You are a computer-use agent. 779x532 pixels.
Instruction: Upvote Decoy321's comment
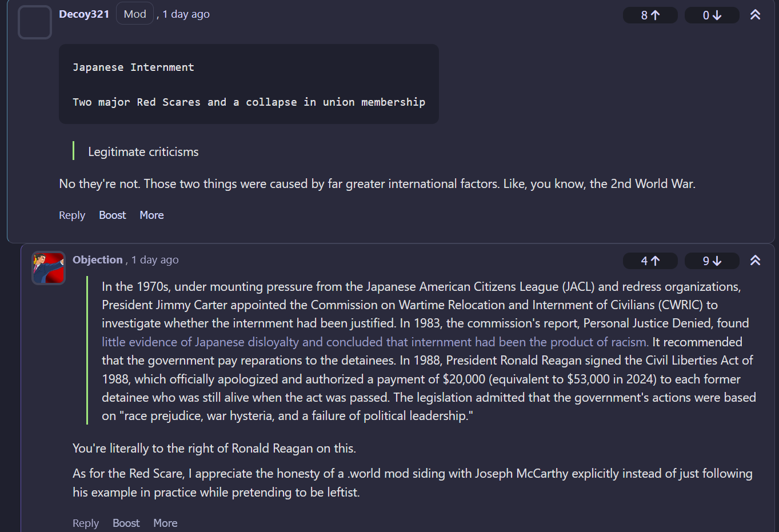tap(650, 15)
